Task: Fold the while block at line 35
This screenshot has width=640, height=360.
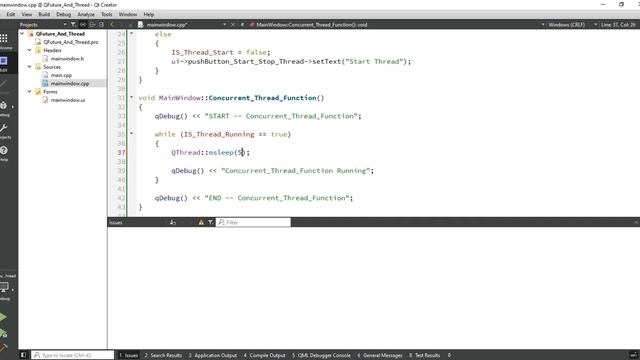Action: [131, 133]
